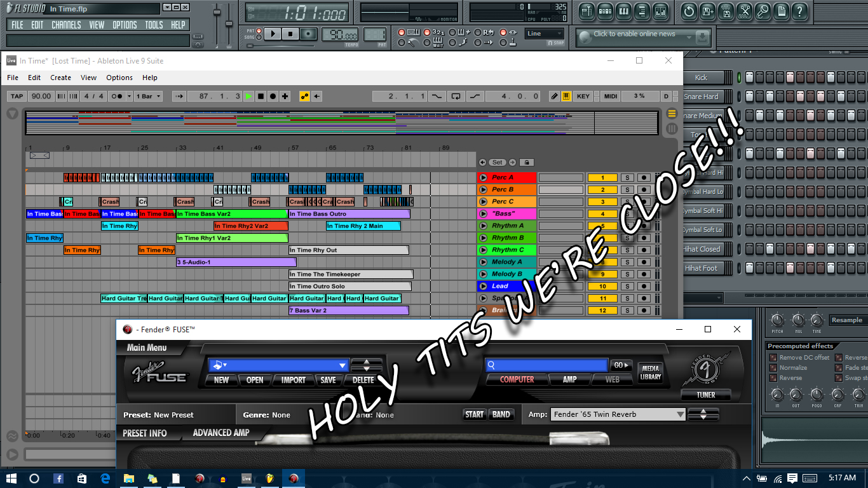Unfold the Rhythm B track
Image resolution: width=868 pixels, height=488 pixels.
tap(483, 238)
